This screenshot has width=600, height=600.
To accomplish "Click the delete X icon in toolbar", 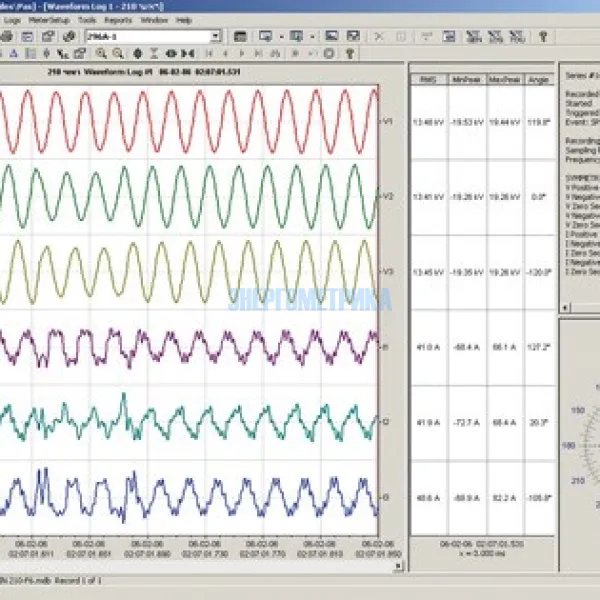I will point(378,36).
